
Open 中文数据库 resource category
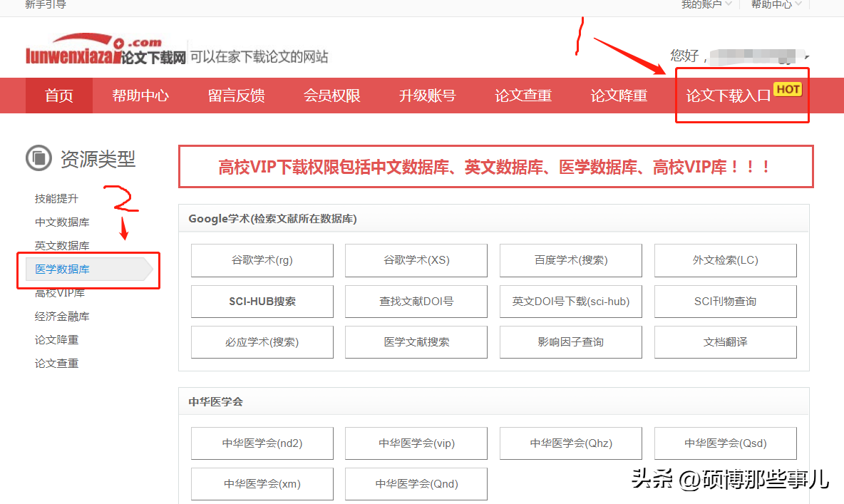tap(63, 222)
